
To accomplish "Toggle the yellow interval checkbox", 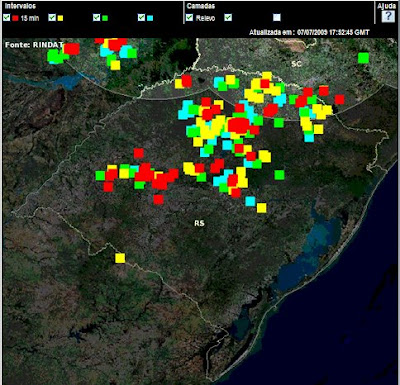I will [52, 17].
